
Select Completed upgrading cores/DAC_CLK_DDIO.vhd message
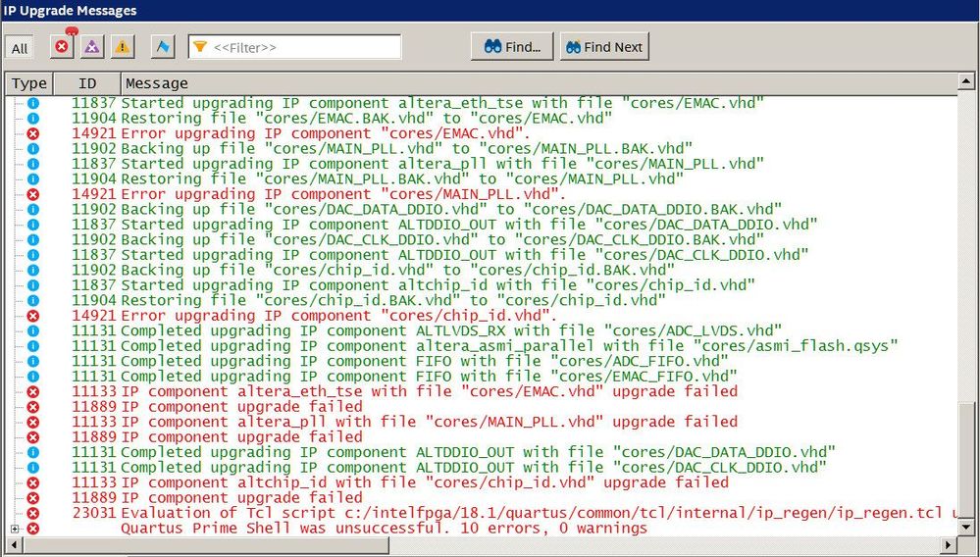[x=473, y=467]
